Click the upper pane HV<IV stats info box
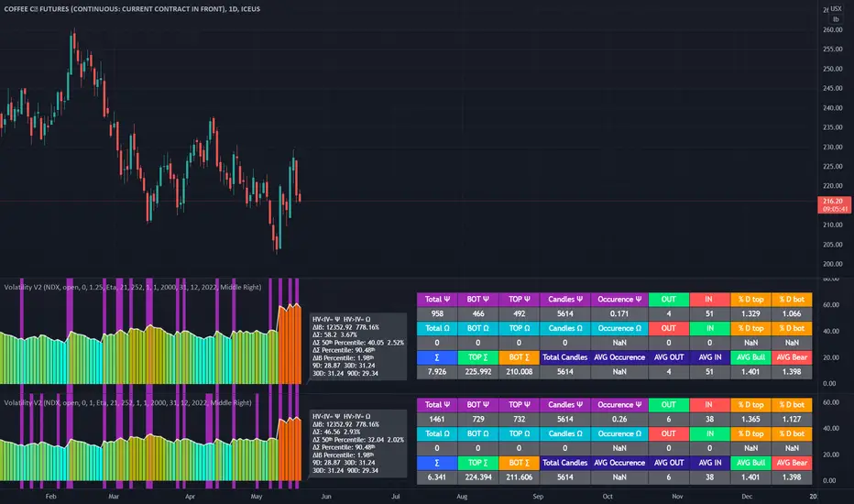Image resolution: width=854 pixels, height=504 pixels. (358, 346)
